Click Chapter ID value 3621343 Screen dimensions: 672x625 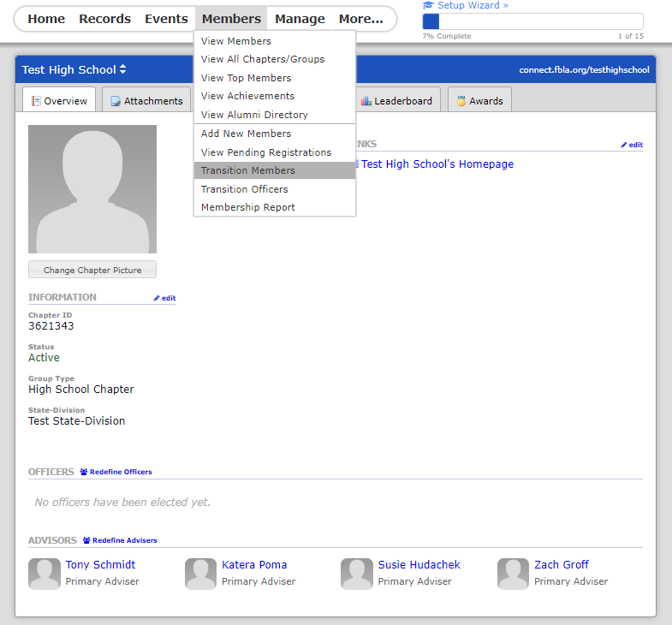tap(51, 326)
